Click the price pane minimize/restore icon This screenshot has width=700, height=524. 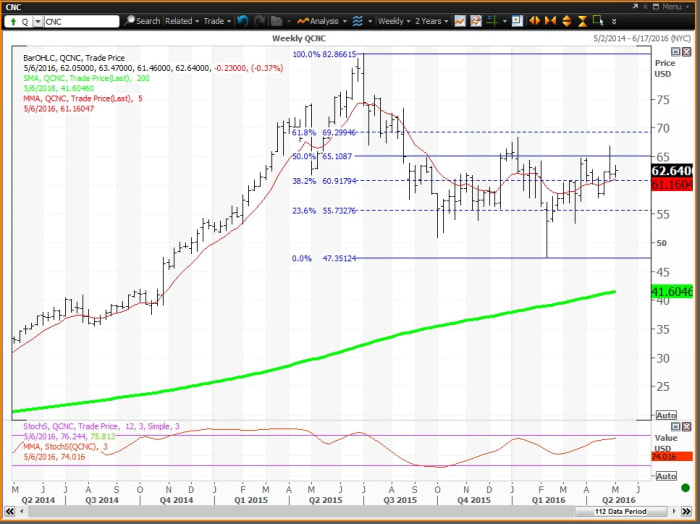(x=676, y=52)
